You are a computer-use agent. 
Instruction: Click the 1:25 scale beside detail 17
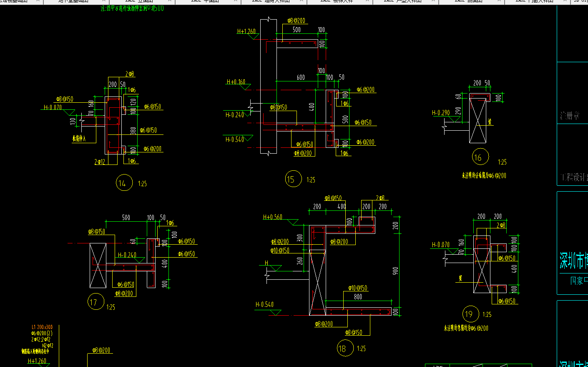pyautogui.click(x=111, y=307)
